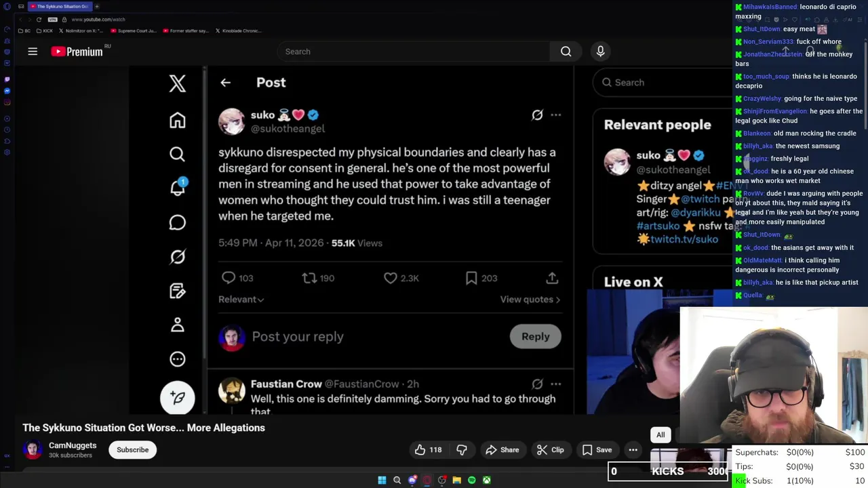Open X Explore search icon in sidebar

pos(178,155)
